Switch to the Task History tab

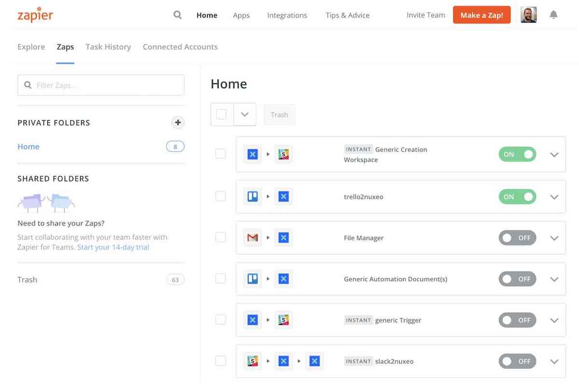coord(108,47)
